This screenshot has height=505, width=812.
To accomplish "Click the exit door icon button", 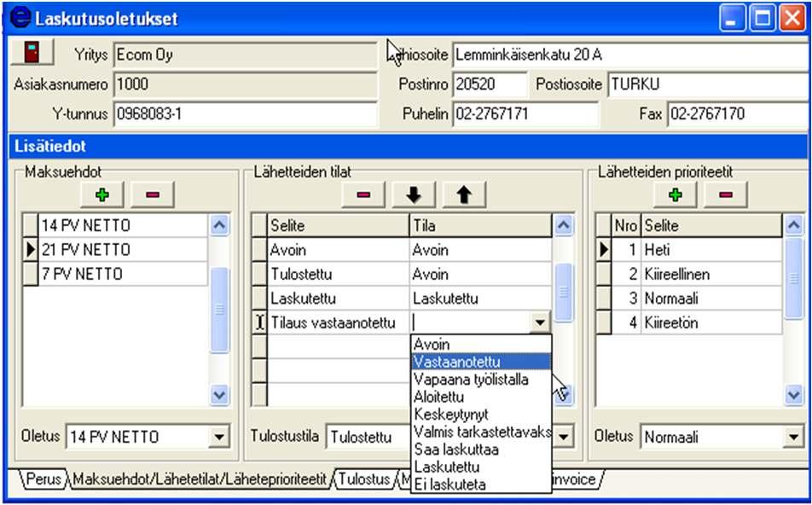I will 32,53.
